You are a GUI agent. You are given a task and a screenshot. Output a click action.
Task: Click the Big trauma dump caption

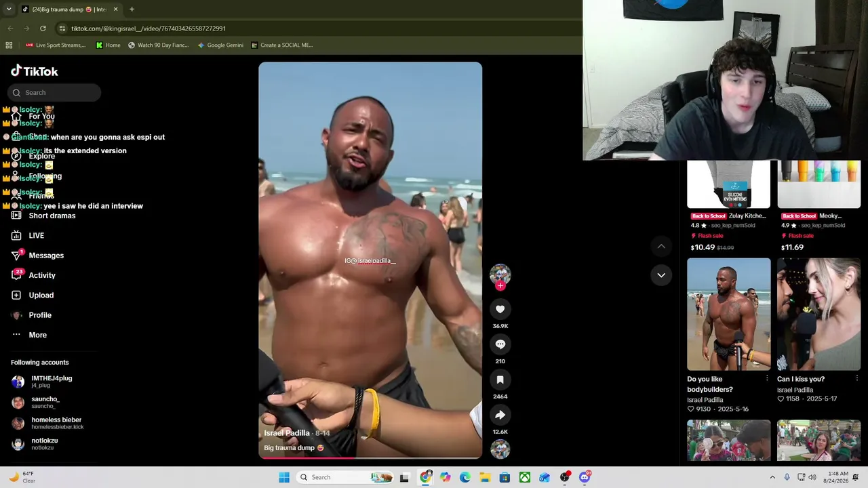pyautogui.click(x=294, y=448)
